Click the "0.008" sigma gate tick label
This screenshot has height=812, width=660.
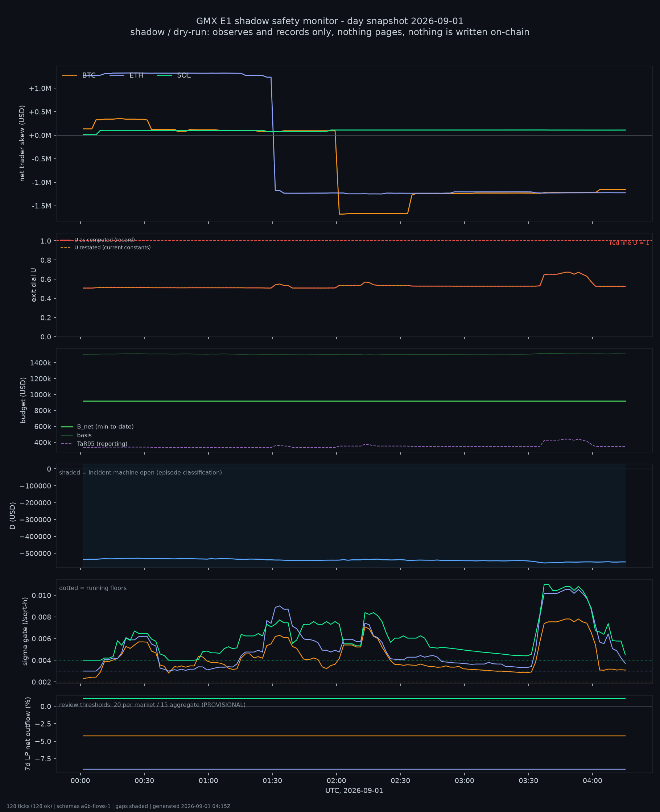pos(42,617)
